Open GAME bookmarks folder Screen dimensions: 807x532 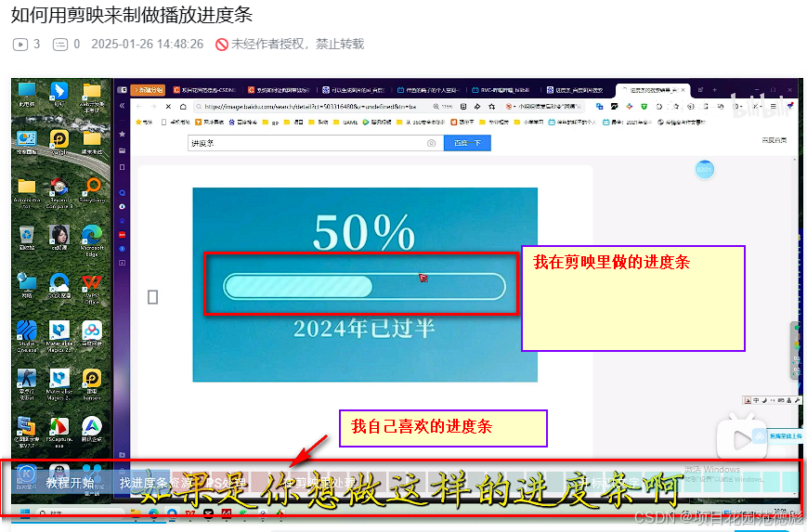(x=345, y=122)
